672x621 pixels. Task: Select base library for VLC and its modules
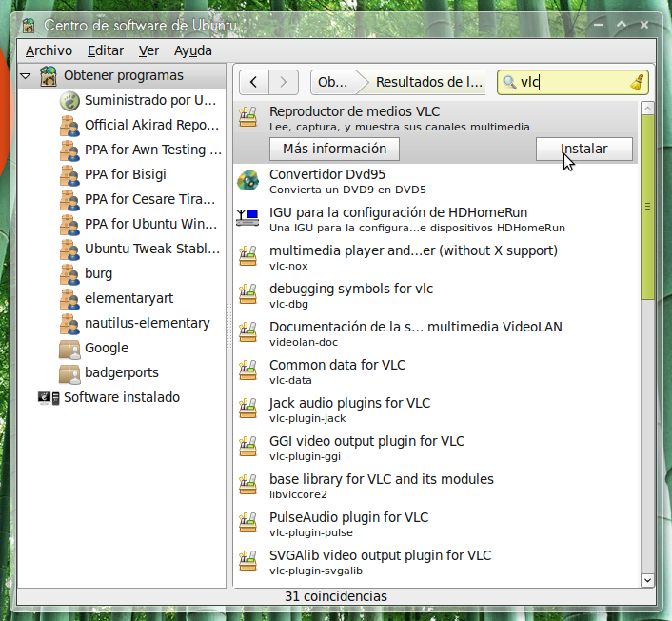coord(437,487)
